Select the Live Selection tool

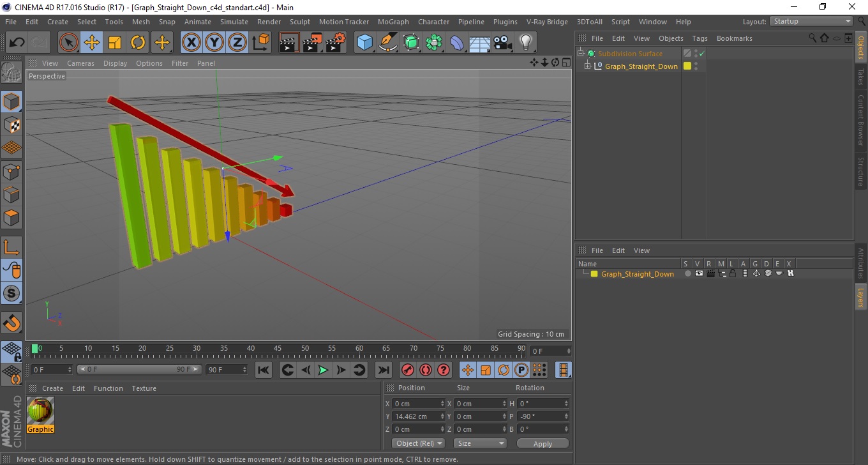click(x=69, y=43)
